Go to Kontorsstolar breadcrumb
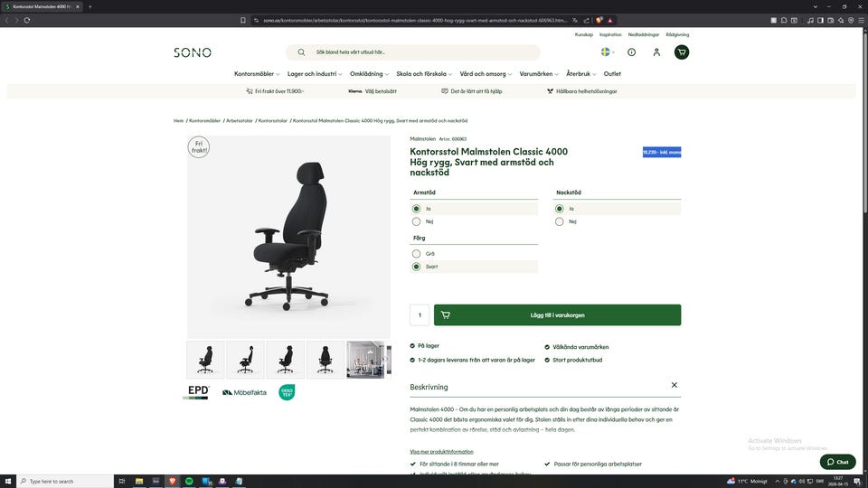The height and width of the screenshot is (488, 868). coord(273,120)
